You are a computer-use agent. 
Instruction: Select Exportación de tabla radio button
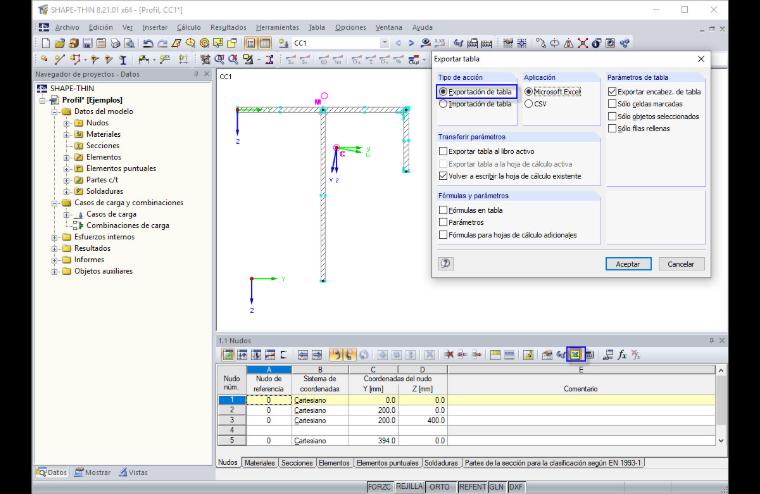click(x=443, y=92)
